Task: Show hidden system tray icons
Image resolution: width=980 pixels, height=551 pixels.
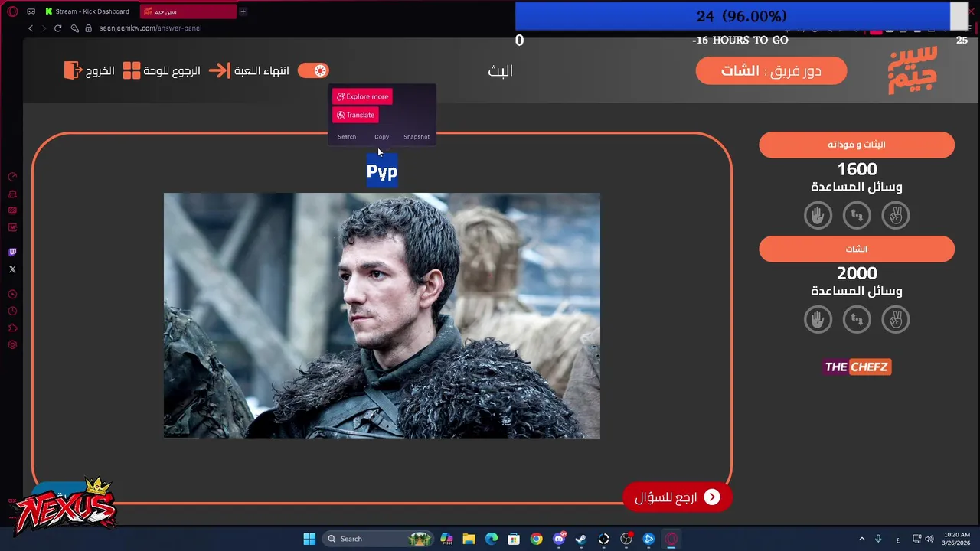Action: (861, 539)
